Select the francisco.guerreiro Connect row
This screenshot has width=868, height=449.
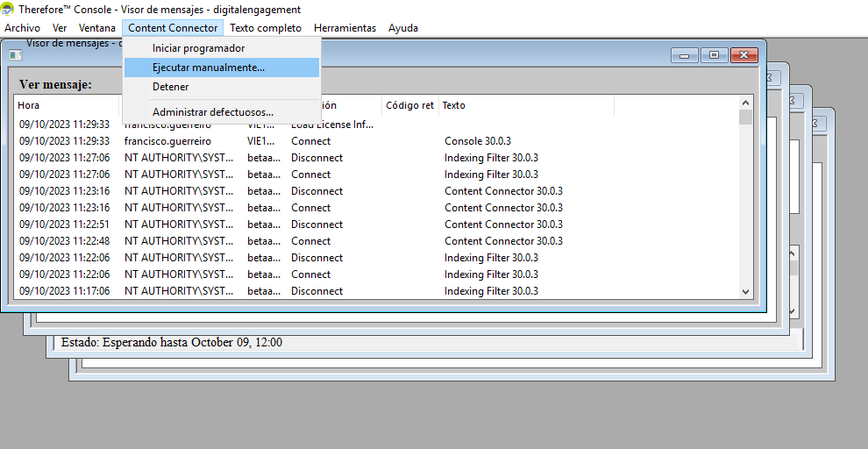tap(376, 141)
